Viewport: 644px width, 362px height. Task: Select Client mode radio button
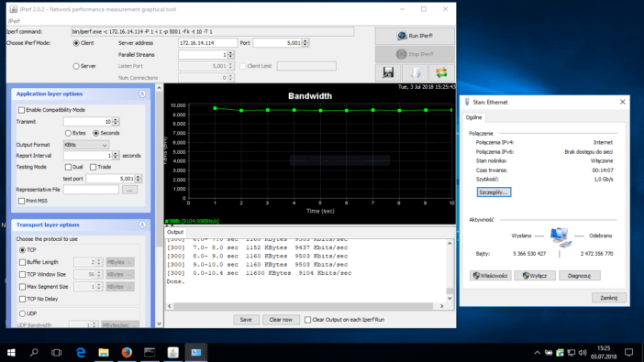tap(76, 43)
